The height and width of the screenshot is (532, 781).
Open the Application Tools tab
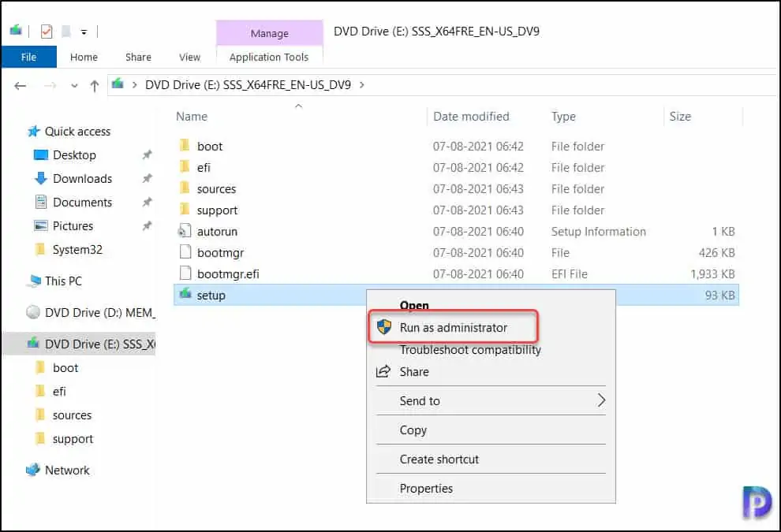pos(269,57)
